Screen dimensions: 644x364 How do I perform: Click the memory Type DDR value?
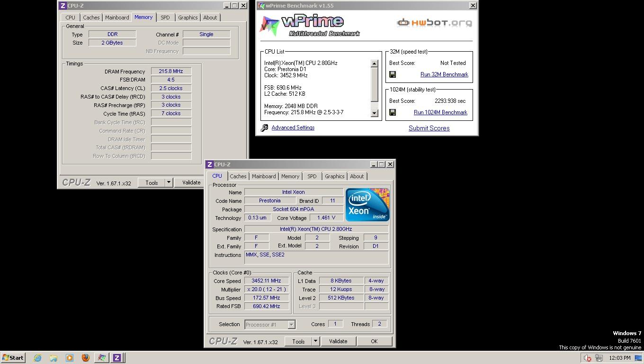click(112, 34)
